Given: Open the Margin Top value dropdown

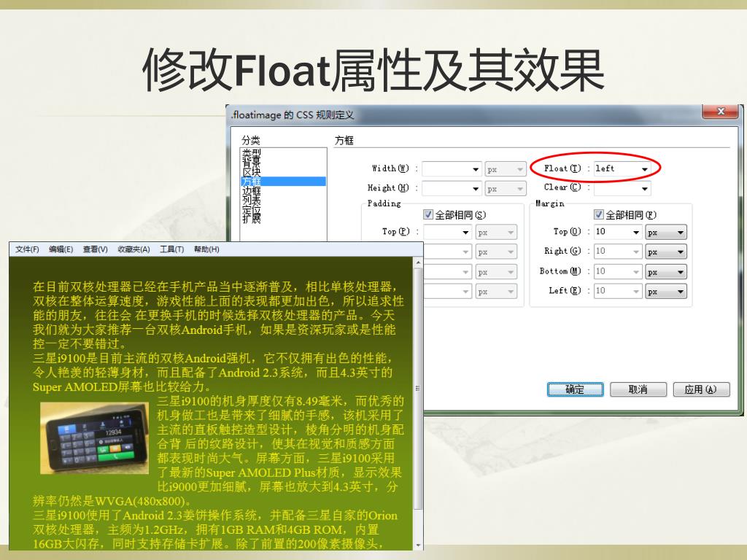Looking at the screenshot, I should click(x=636, y=233).
